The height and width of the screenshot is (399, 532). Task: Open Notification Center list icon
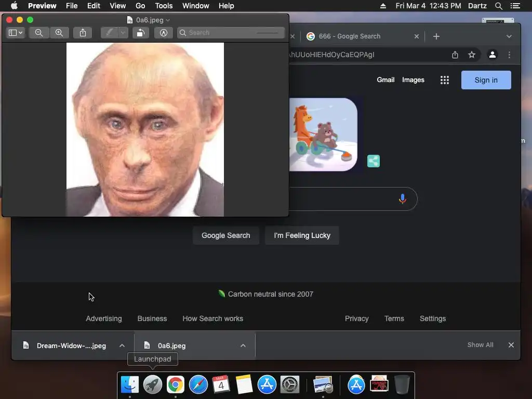(515, 6)
